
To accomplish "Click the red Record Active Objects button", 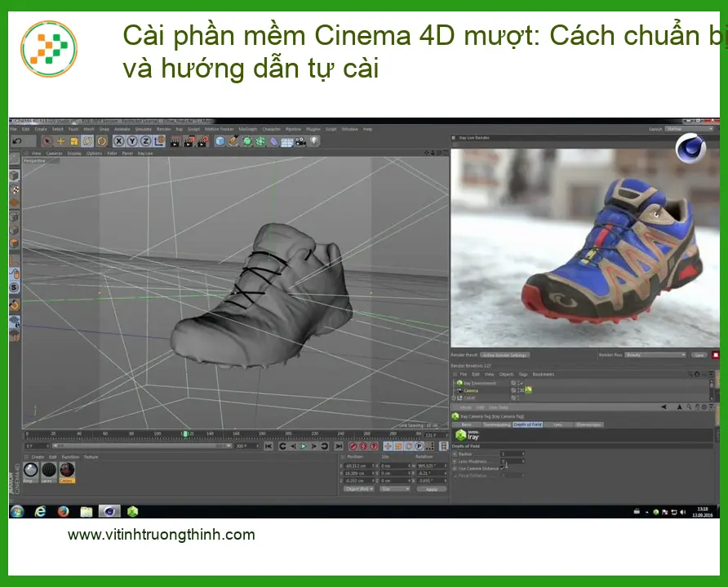I will click(353, 447).
